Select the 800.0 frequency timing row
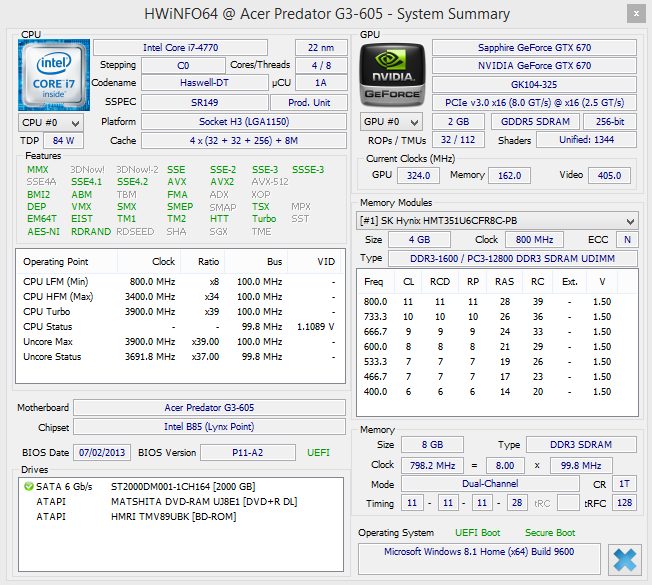This screenshot has height=585, width=652. tap(497, 302)
